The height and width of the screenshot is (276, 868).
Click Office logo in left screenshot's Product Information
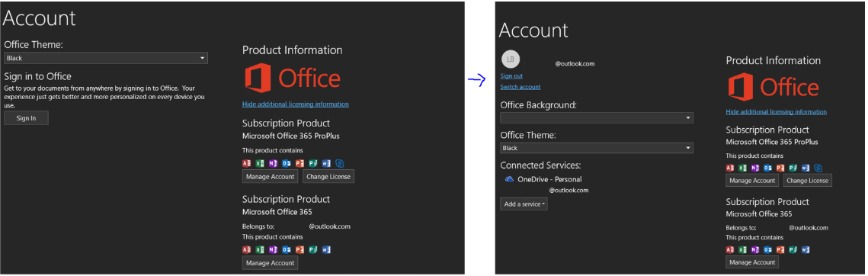coord(293,78)
